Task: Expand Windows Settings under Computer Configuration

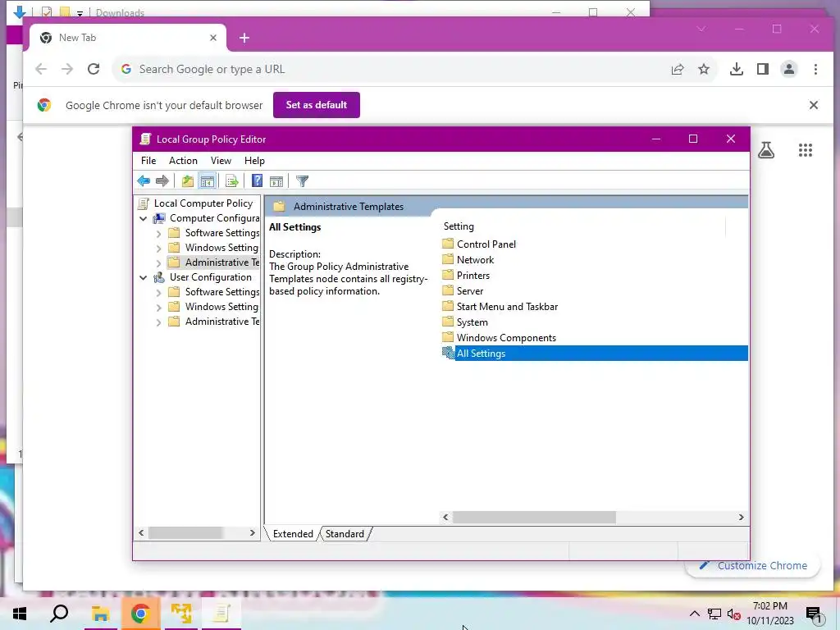Action: tap(158, 248)
